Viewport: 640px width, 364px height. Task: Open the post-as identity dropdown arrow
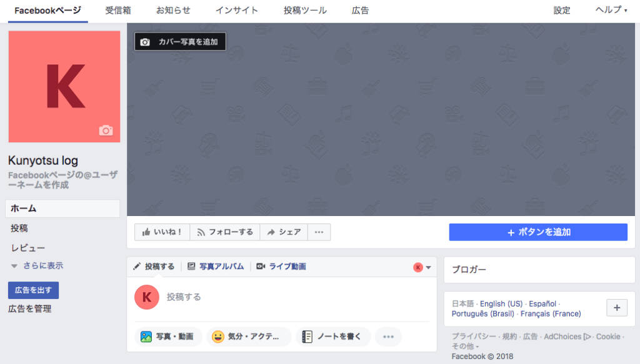pos(428,267)
